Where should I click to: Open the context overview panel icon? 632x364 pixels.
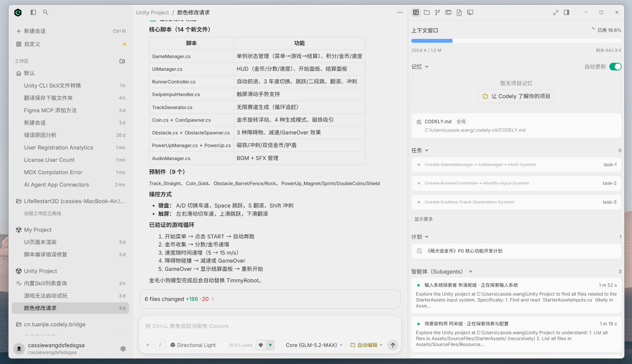(416, 12)
